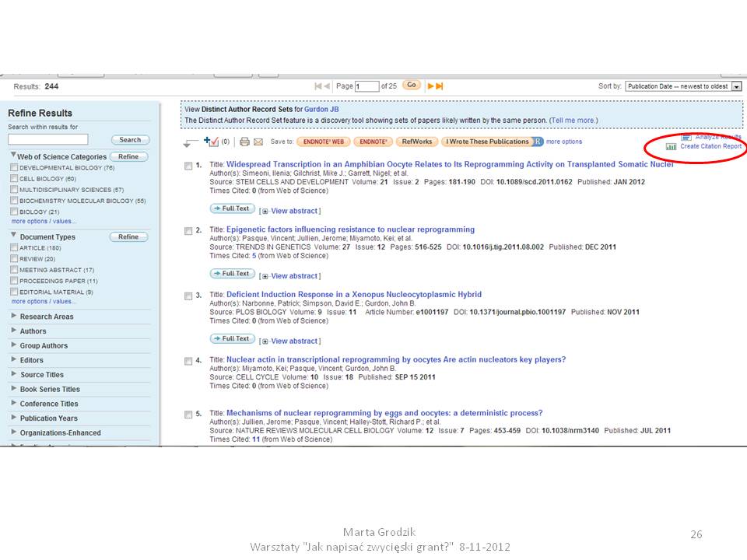Click the page number input field
747x560 pixels.
(x=366, y=86)
